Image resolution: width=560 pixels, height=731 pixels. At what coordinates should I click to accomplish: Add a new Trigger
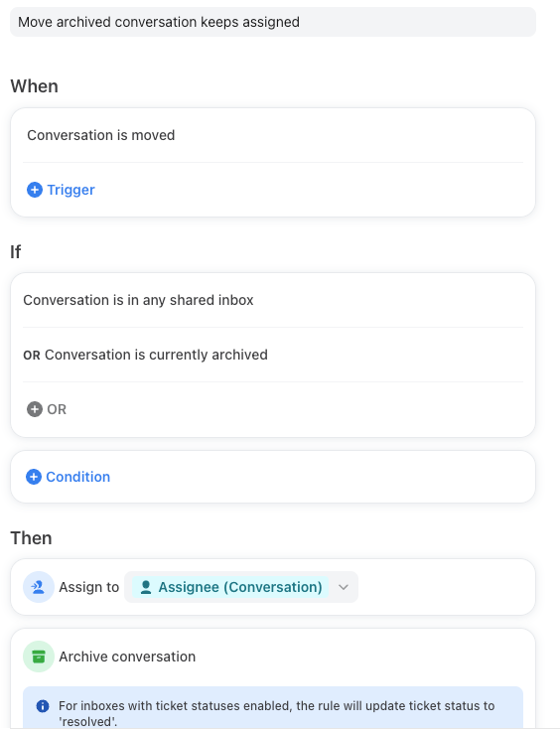coord(61,190)
